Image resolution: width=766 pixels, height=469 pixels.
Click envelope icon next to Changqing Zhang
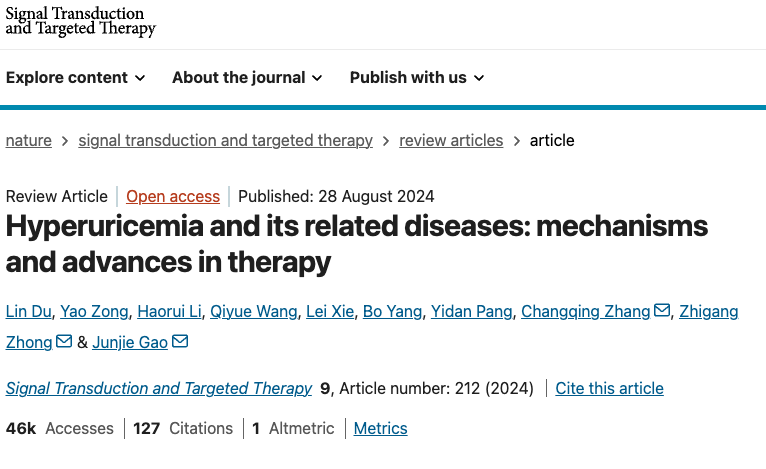click(662, 311)
